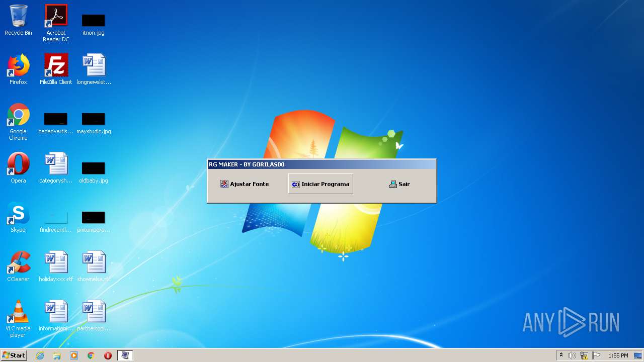644x362 pixels.
Task: Open the Start menu
Action: pyautogui.click(x=14, y=355)
